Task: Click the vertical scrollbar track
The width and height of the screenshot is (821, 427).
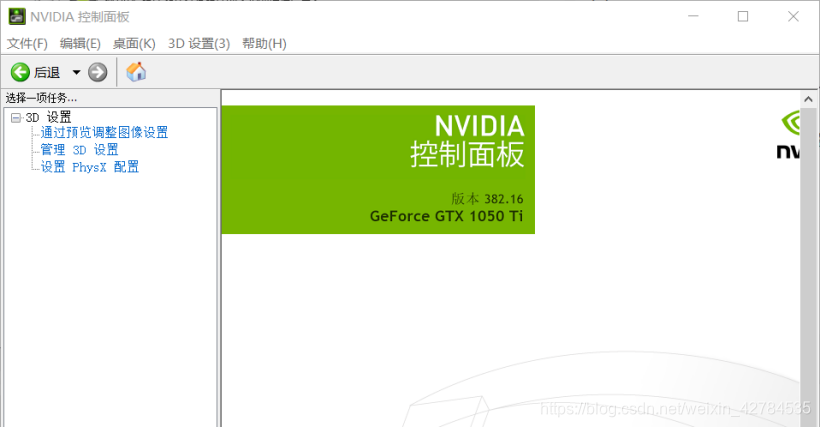Action: (x=808, y=267)
